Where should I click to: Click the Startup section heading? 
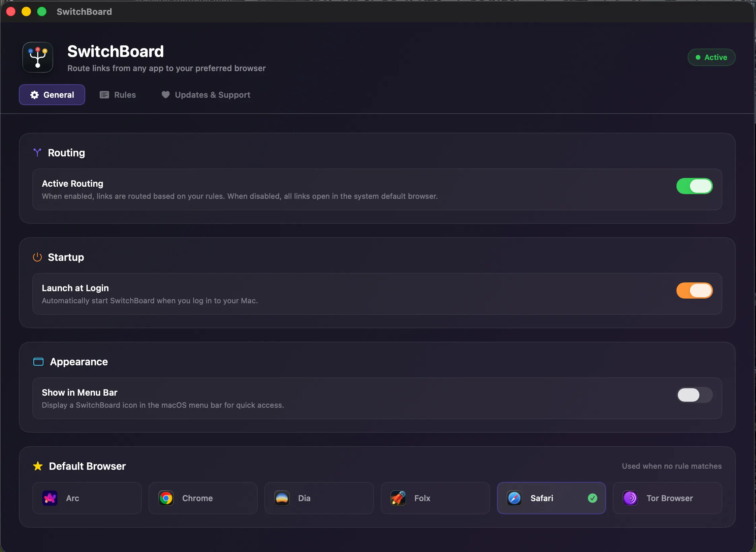[66, 257]
